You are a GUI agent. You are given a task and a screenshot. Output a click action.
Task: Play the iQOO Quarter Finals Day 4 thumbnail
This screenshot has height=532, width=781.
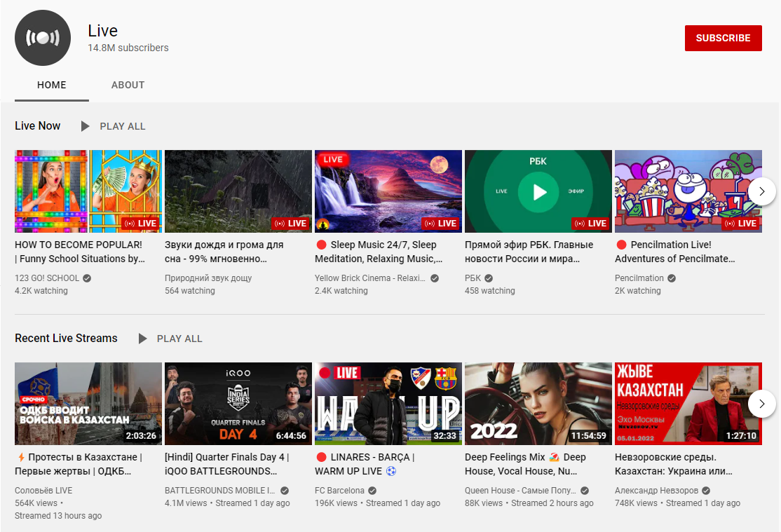pyautogui.click(x=238, y=404)
